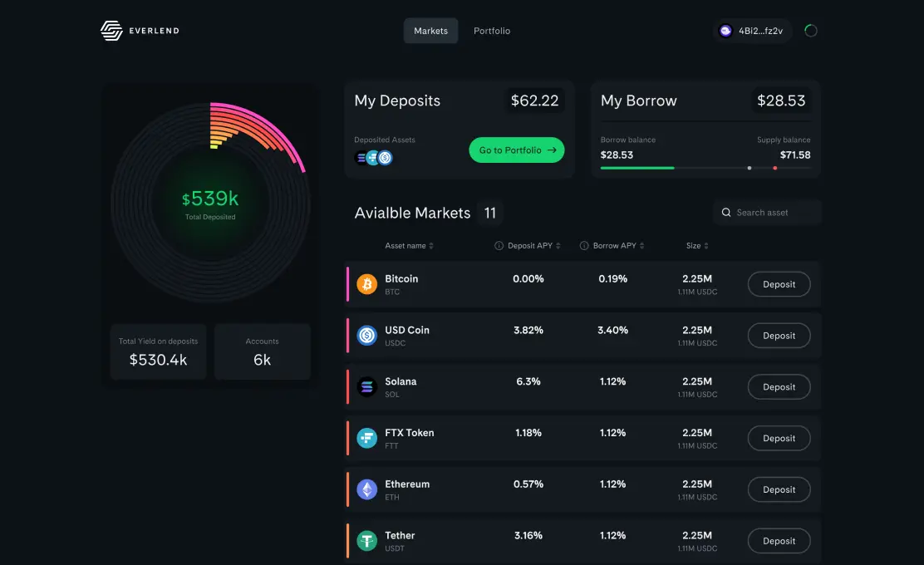Screen dimensions: 924x565
Task: Click the My Deposits $62.22 amount
Action: click(x=534, y=101)
